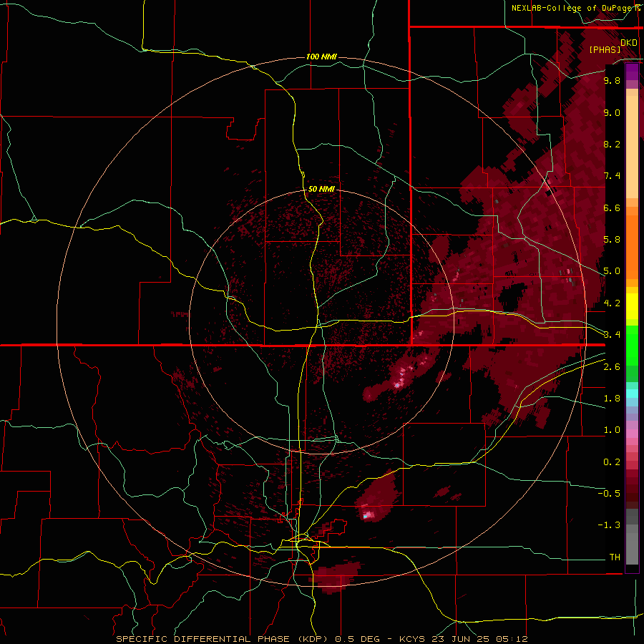Select the 100 NMI range ring label

pos(321,57)
